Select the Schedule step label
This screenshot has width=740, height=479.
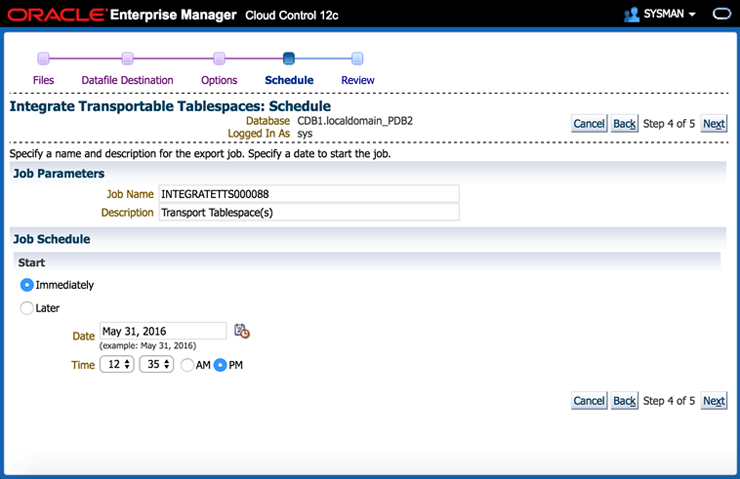pos(289,80)
